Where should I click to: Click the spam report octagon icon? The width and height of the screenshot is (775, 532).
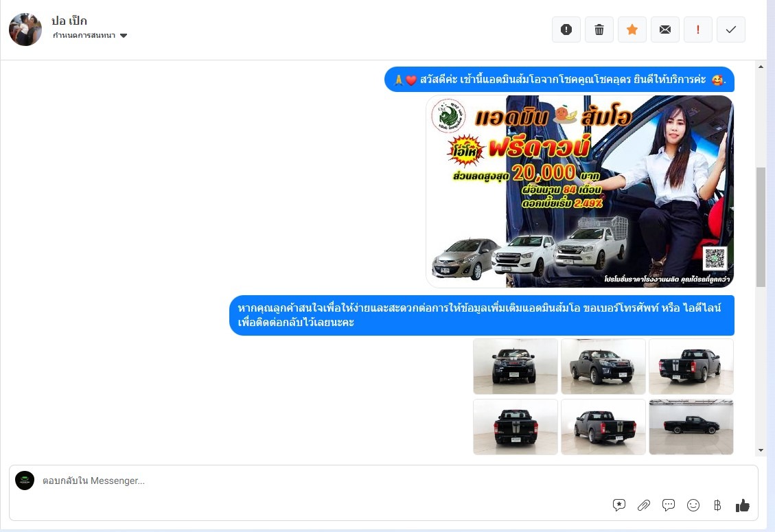(566, 30)
